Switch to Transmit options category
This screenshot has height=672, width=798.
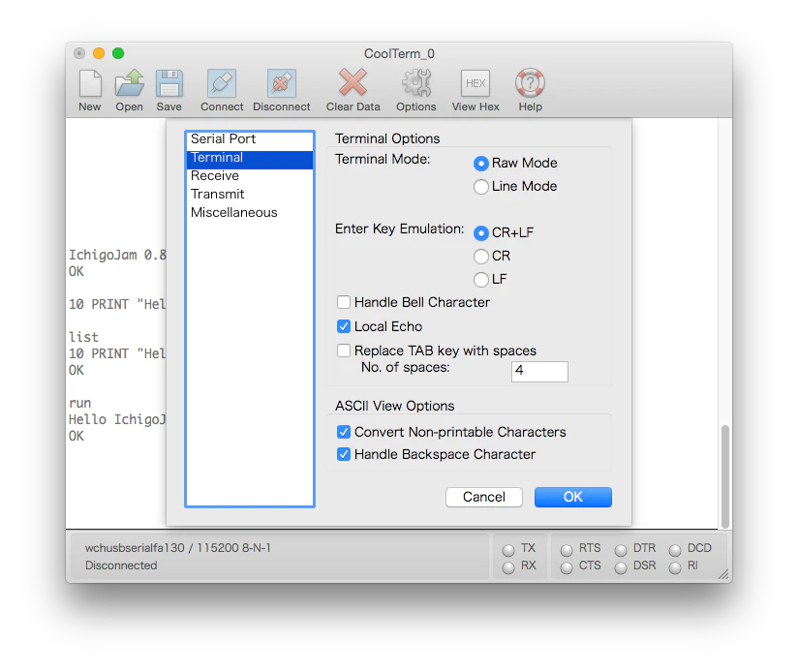250,195
